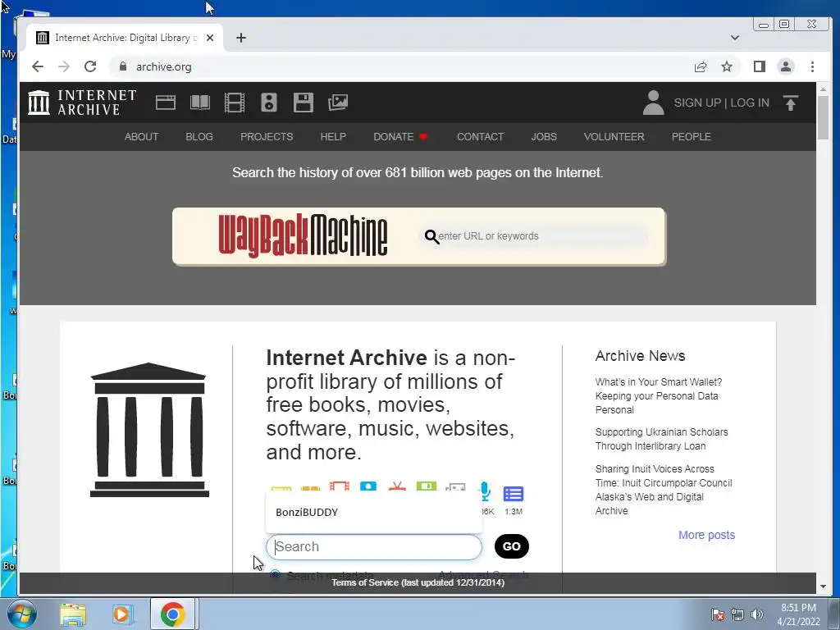Click the browser forward arrow
840x630 pixels.
[64, 66]
